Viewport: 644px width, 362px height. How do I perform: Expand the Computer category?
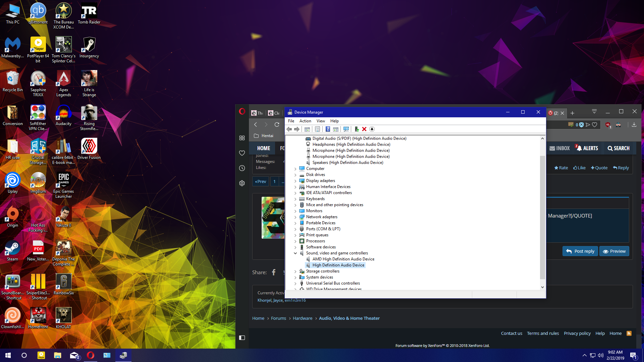(x=296, y=169)
